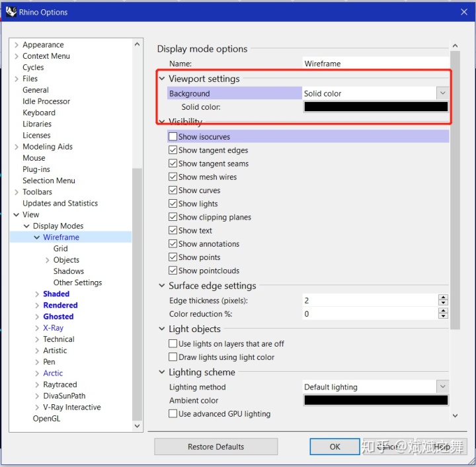Select the Raytraced display mode
This screenshot has height=467, width=476.
coord(60,384)
